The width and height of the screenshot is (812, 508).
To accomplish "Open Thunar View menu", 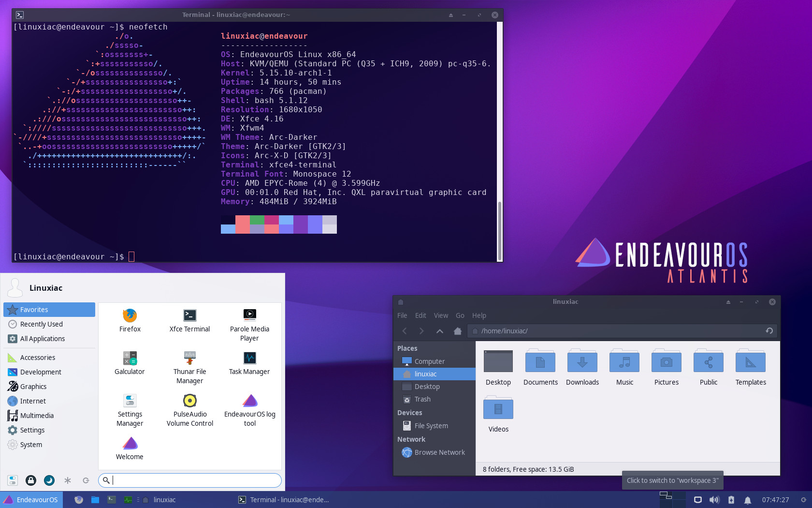I will pyautogui.click(x=441, y=315).
